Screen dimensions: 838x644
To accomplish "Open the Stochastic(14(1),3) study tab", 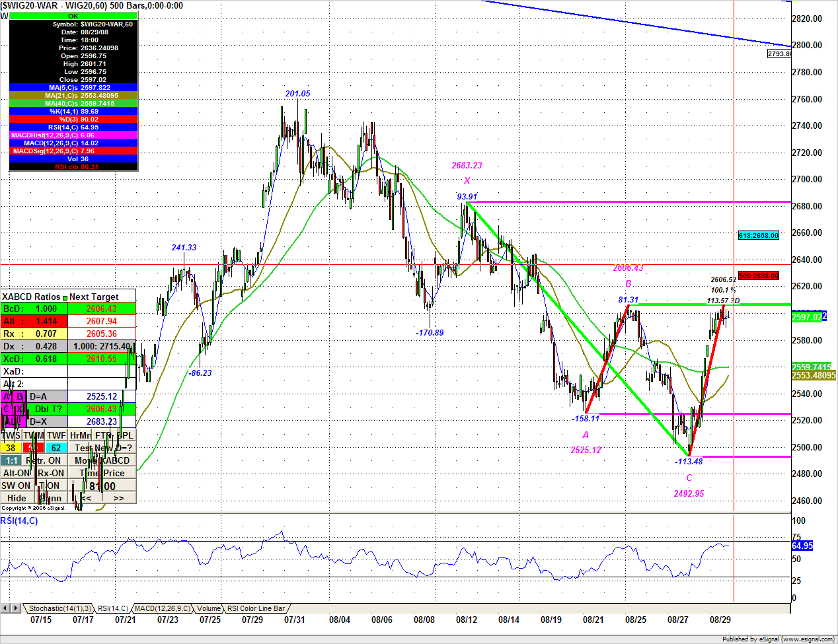I will tap(59, 608).
